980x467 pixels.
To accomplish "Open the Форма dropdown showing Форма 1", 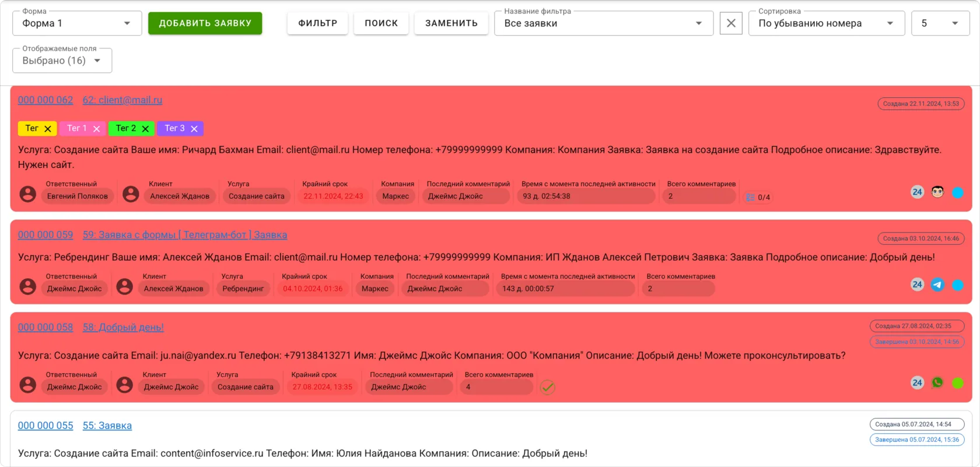I will point(77,23).
